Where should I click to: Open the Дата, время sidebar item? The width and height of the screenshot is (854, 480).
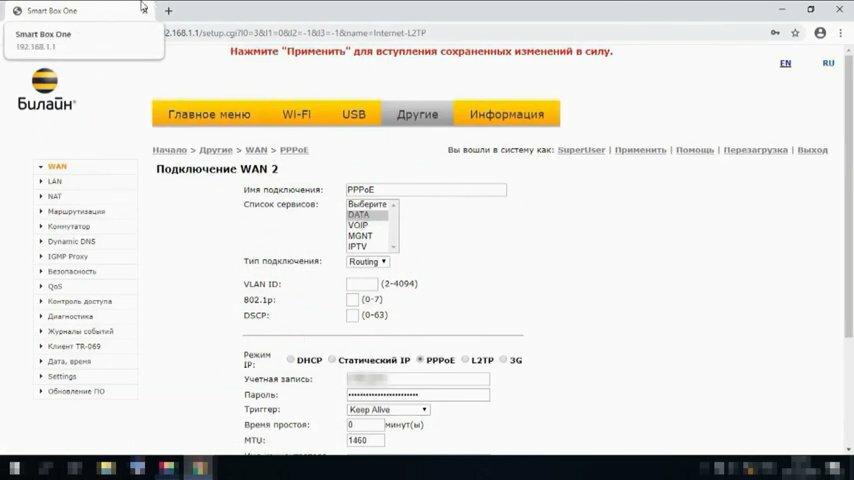(69, 362)
